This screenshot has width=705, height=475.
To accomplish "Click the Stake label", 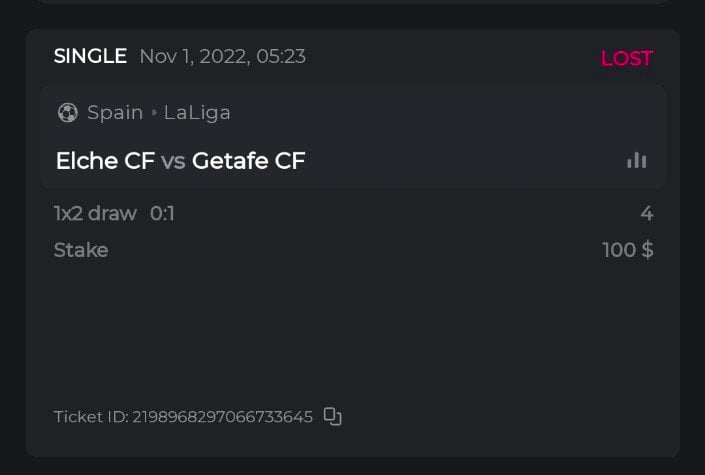I will point(81,250).
